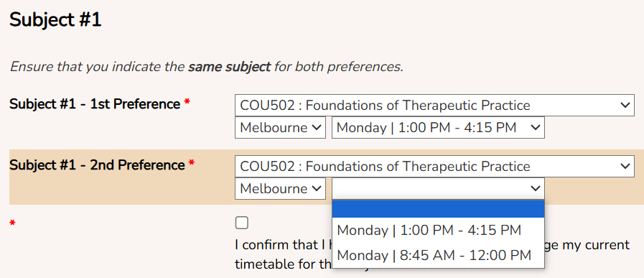Click the chevron on 1st Preference subject dropdown
The height and width of the screenshot is (278, 644).
coord(625,106)
